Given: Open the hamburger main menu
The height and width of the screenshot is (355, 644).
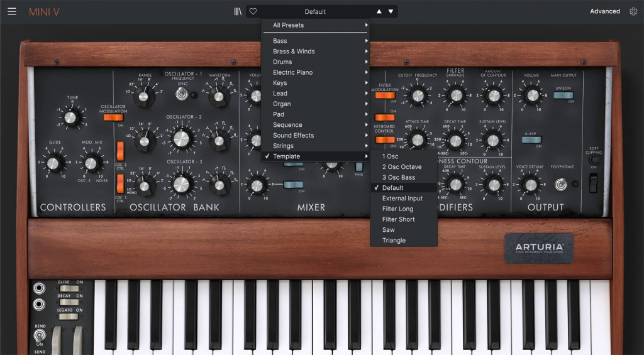Looking at the screenshot, I should coord(12,11).
